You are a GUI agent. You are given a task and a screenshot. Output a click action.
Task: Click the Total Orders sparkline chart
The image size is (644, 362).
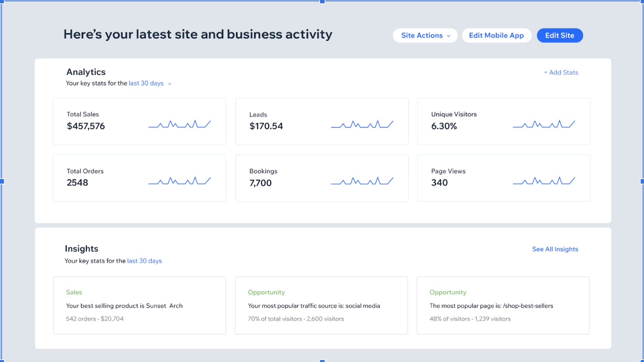click(x=179, y=181)
